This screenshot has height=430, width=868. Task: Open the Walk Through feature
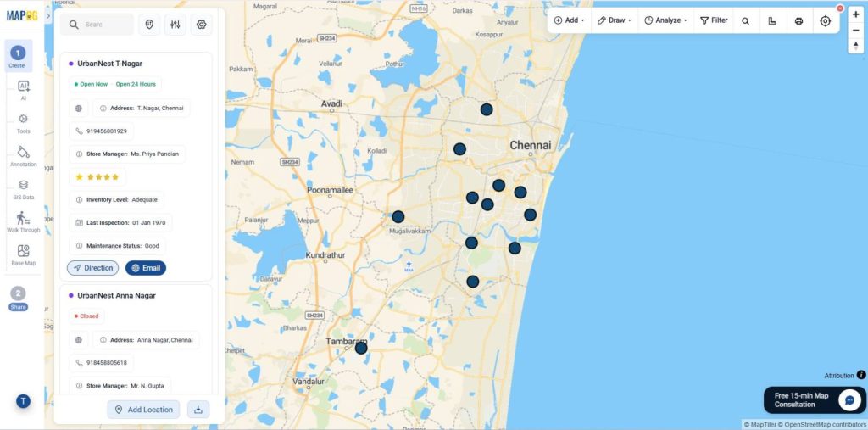pos(23,221)
